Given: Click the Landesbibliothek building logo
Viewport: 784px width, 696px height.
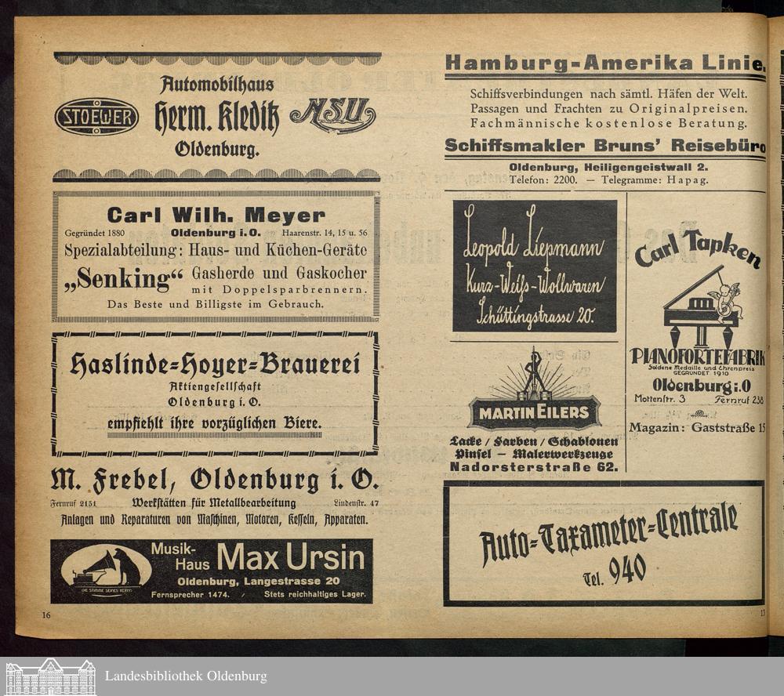Looking at the screenshot, I should 50,676.
